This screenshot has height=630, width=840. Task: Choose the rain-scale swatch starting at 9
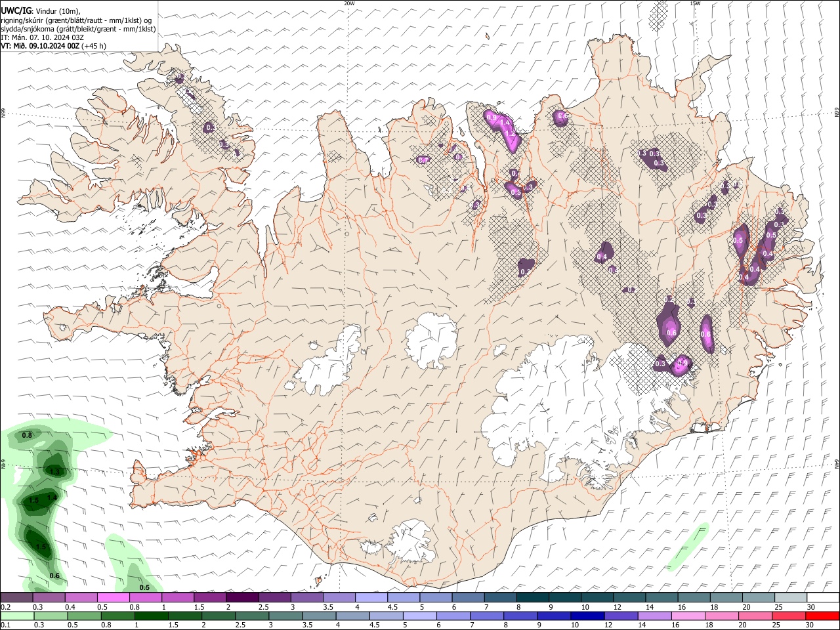(554, 616)
